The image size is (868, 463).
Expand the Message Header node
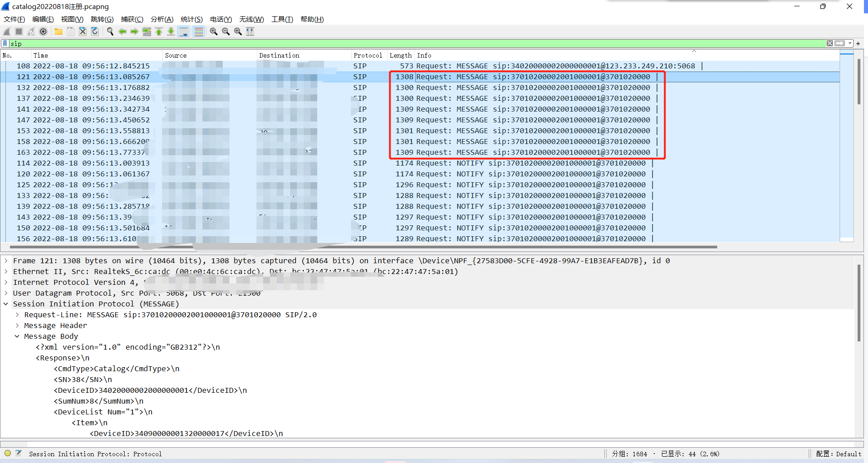(x=17, y=325)
